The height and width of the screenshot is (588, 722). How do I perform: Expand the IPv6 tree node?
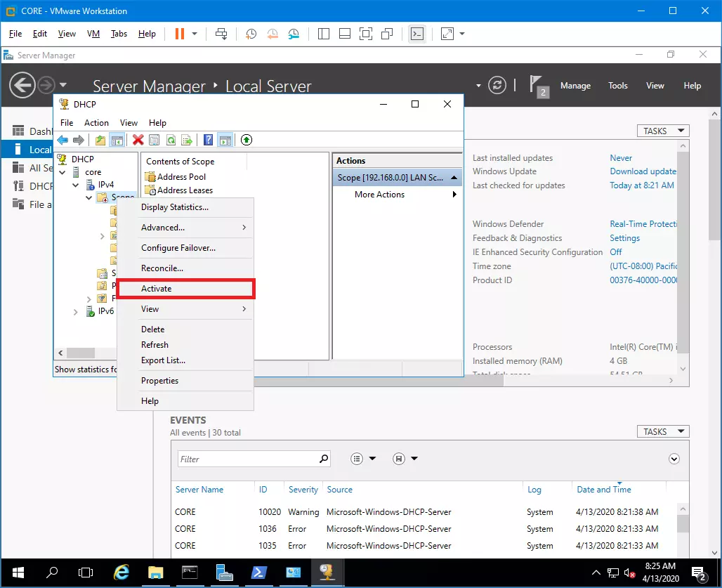pyautogui.click(x=76, y=312)
